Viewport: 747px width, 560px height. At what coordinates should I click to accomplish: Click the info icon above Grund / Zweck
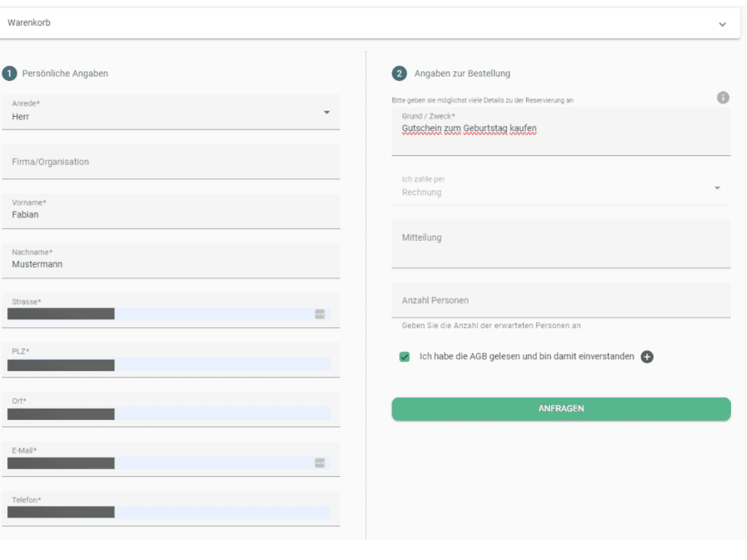click(722, 98)
